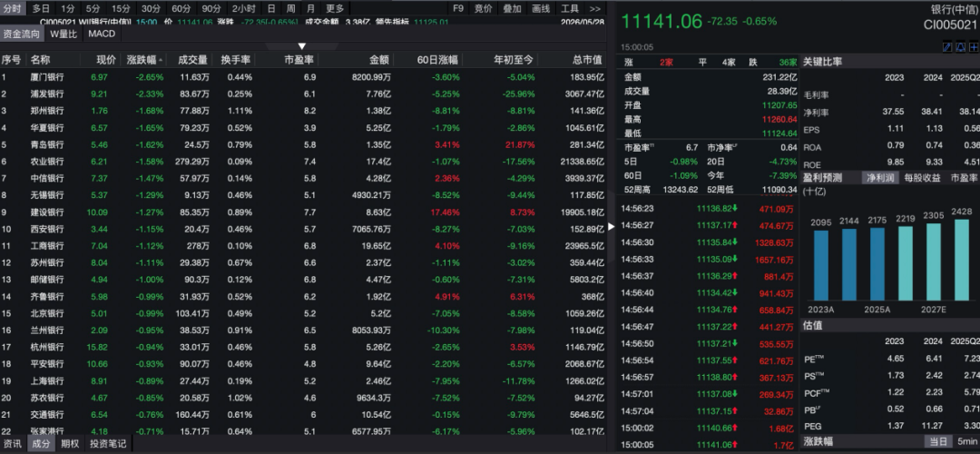Select the 杭州银行 row

pyautogui.click(x=303, y=347)
